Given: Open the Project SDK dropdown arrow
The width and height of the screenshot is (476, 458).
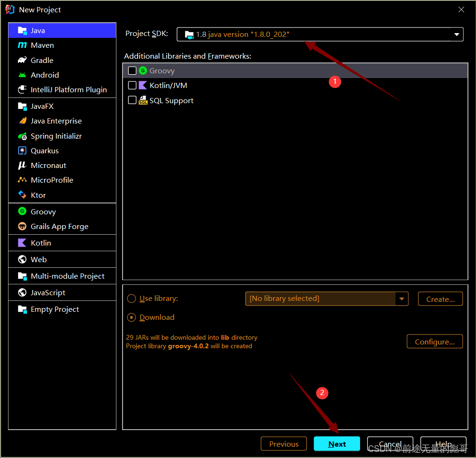Looking at the screenshot, I should (x=456, y=35).
